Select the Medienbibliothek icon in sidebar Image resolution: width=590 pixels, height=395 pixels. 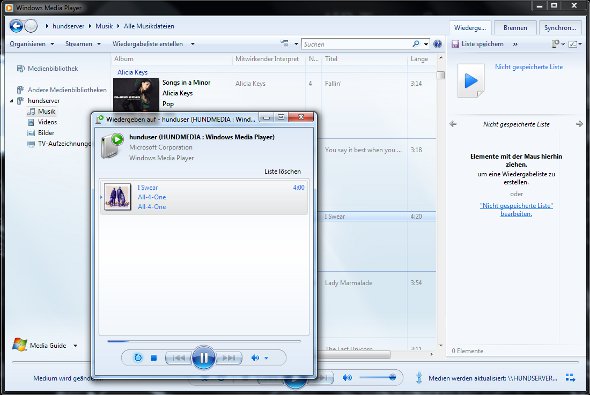click(x=20, y=68)
